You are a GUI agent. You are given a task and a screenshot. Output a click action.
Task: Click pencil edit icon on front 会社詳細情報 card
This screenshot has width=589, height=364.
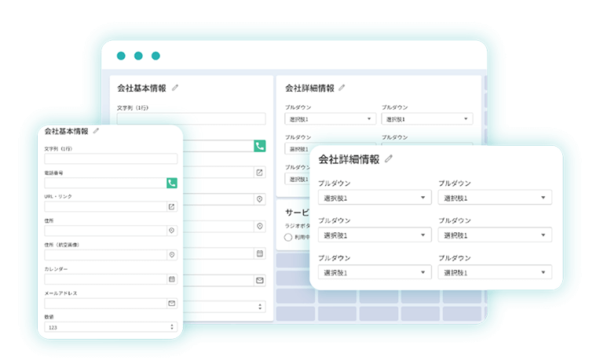point(389,159)
